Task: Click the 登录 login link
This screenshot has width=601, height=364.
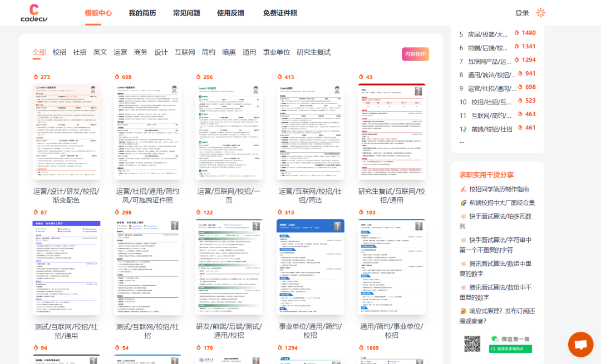Action: tap(522, 13)
